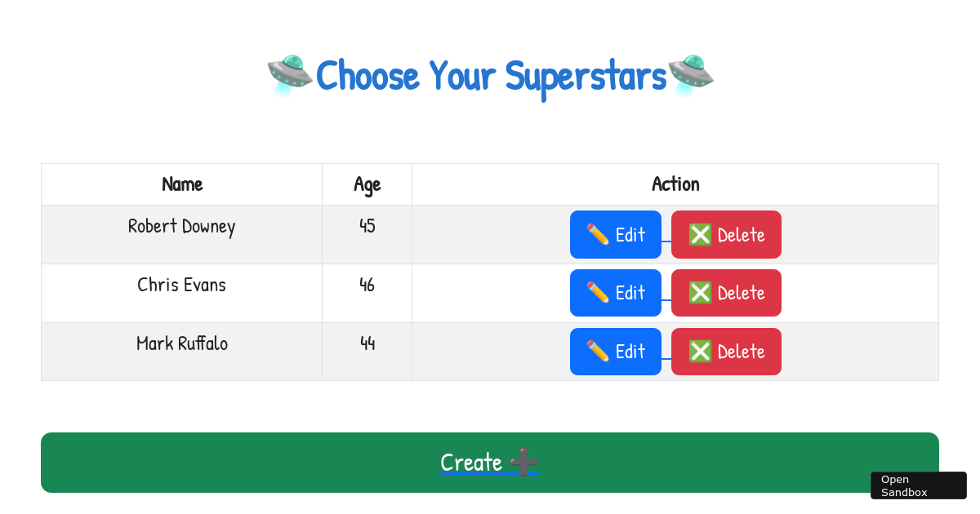Click pencil icon in Chris Evans' row

(x=598, y=293)
